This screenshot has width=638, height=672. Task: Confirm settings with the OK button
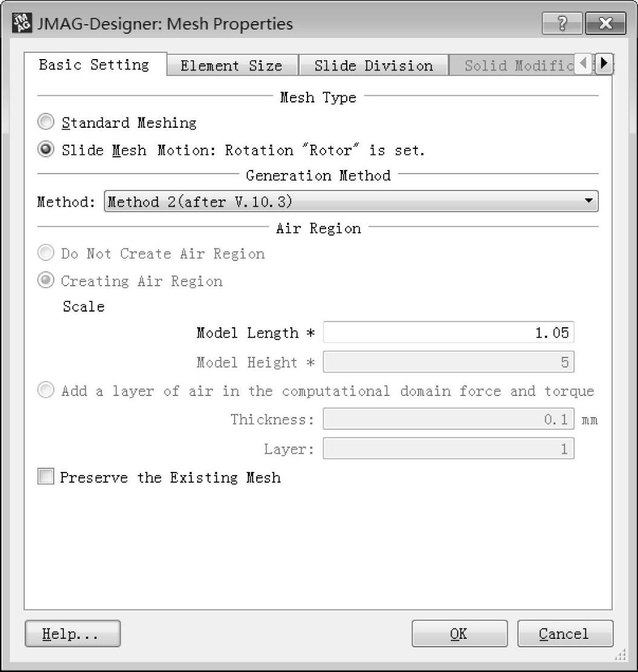(460, 633)
